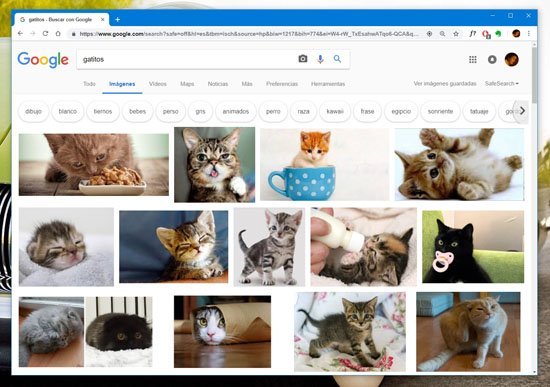
Task: Open Google notifications bell
Action: (492, 59)
